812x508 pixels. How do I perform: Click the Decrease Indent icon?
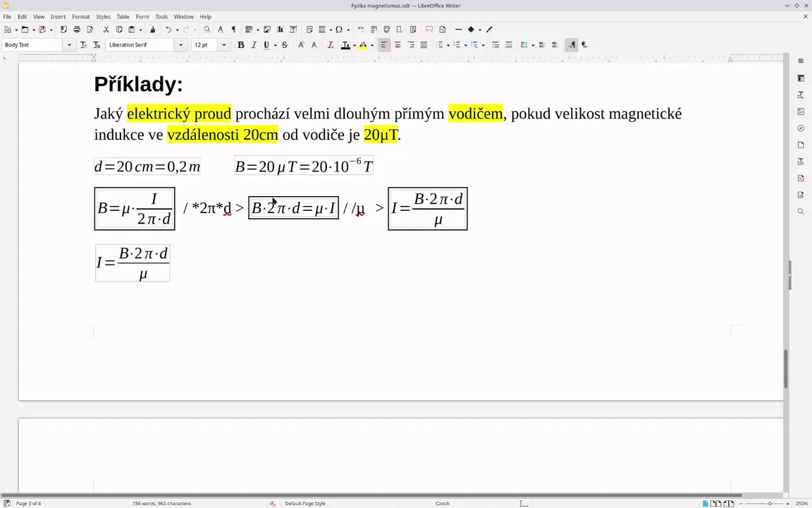(508, 45)
